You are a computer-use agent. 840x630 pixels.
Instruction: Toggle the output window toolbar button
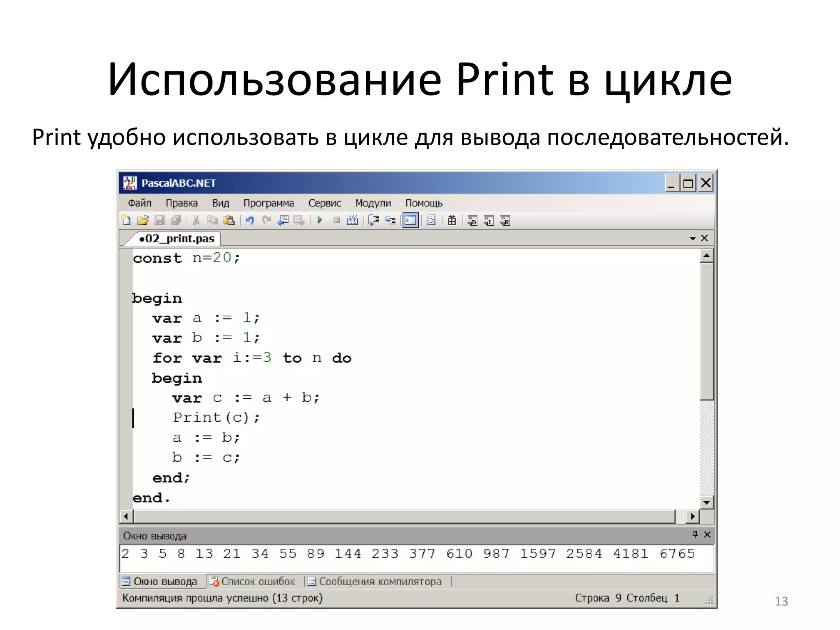point(411,220)
